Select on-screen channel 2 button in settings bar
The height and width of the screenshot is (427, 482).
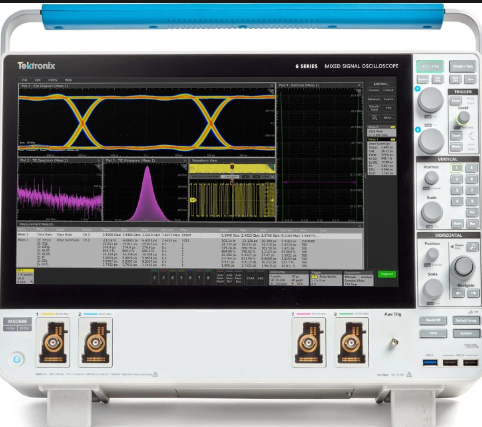[x=154, y=278]
